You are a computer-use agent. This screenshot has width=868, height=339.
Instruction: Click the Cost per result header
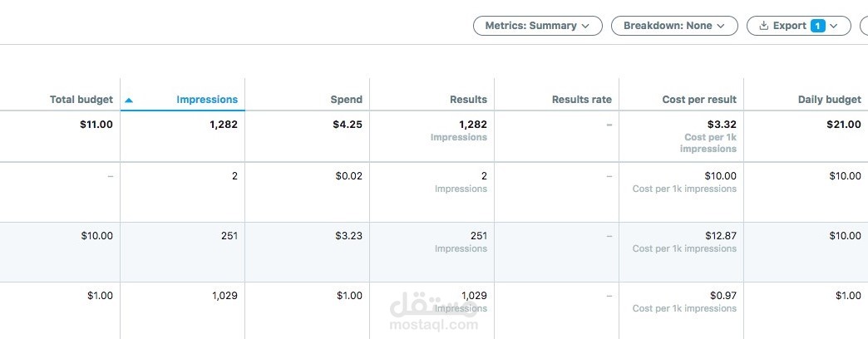699,100
